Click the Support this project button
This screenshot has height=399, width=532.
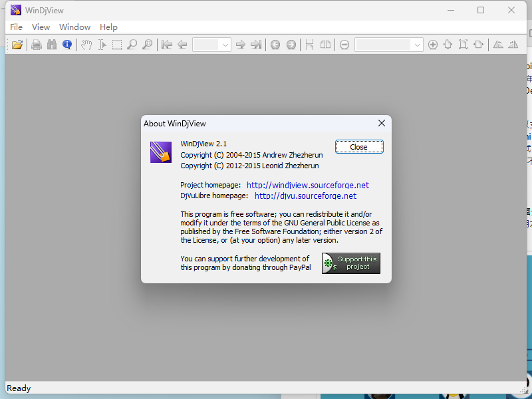351,263
